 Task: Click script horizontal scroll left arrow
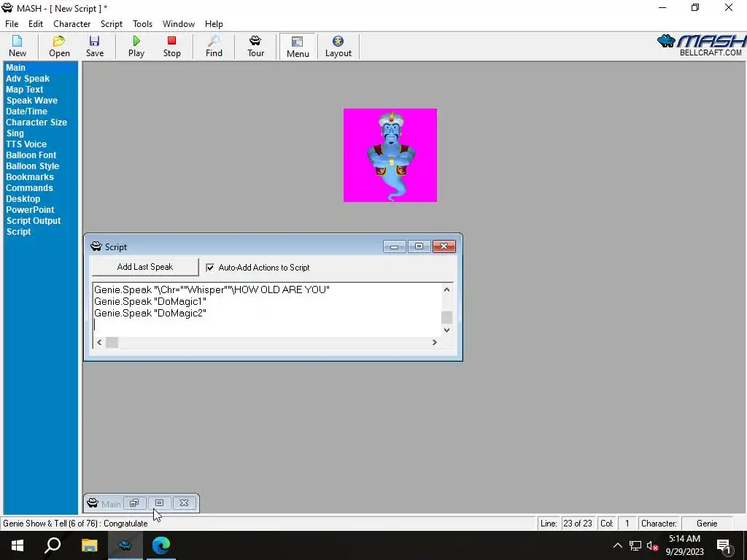(99, 342)
